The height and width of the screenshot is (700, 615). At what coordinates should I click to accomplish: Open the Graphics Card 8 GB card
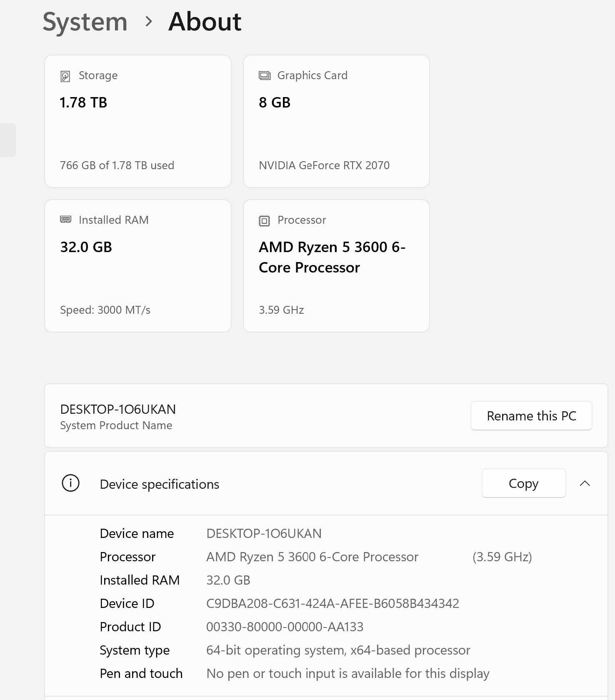pos(336,121)
